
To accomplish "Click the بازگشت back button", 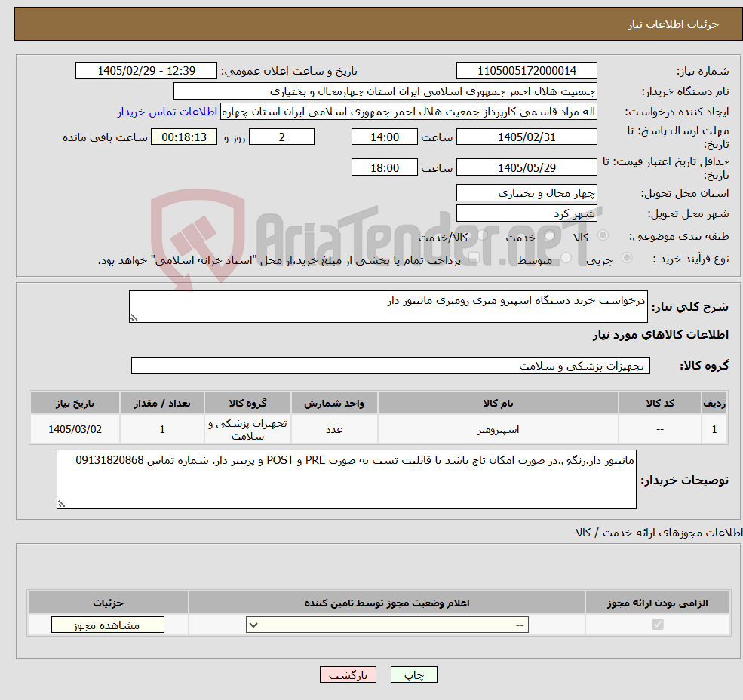I will click(x=348, y=674).
